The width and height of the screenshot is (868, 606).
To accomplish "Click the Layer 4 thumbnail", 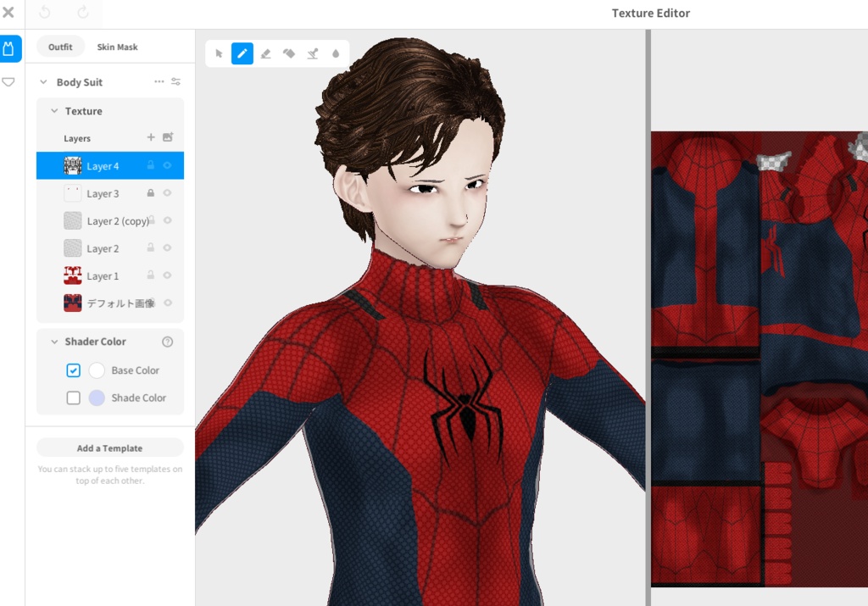I will click(73, 165).
